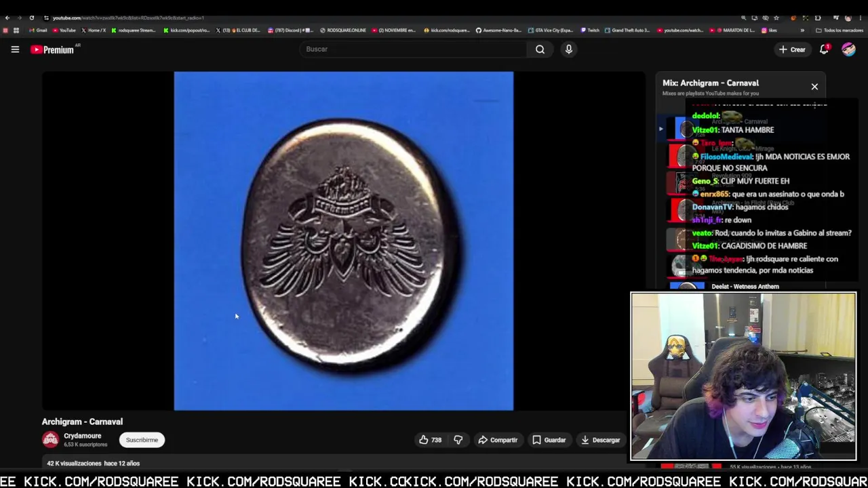Open RODSQUARE.ONLINE bookmark
This screenshot has width=868, height=488.
343,30
